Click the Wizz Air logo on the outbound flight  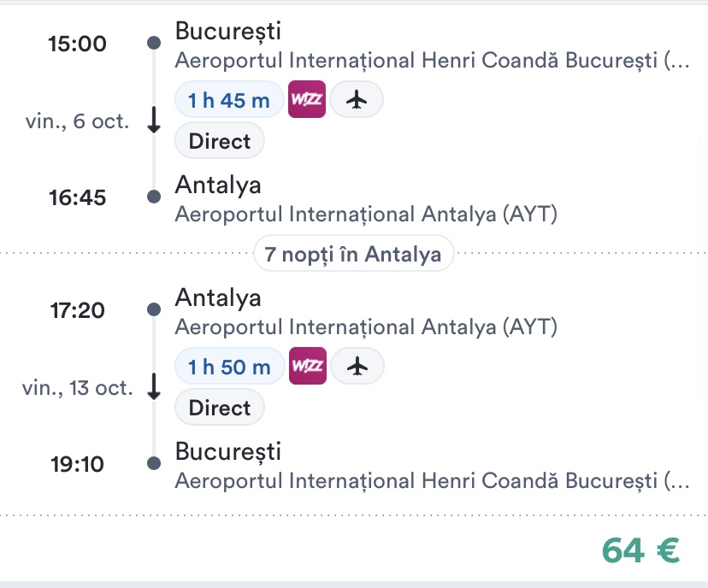tap(308, 101)
